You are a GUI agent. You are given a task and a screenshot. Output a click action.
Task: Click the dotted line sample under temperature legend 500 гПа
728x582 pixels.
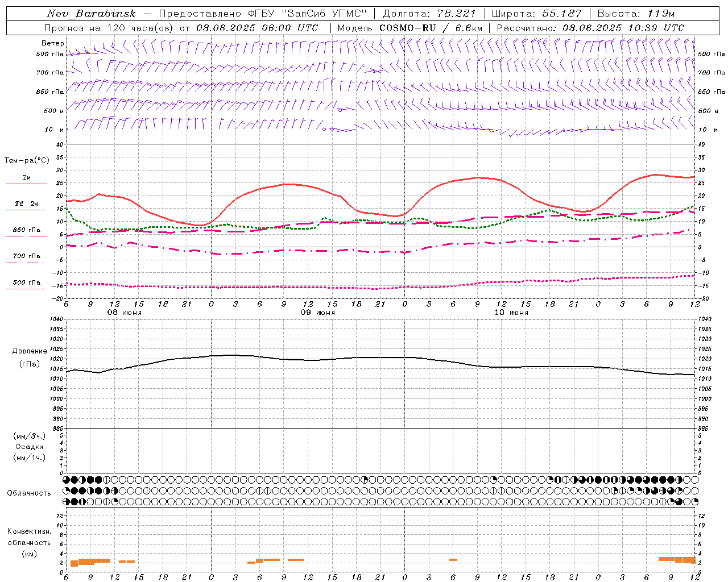click(26, 289)
